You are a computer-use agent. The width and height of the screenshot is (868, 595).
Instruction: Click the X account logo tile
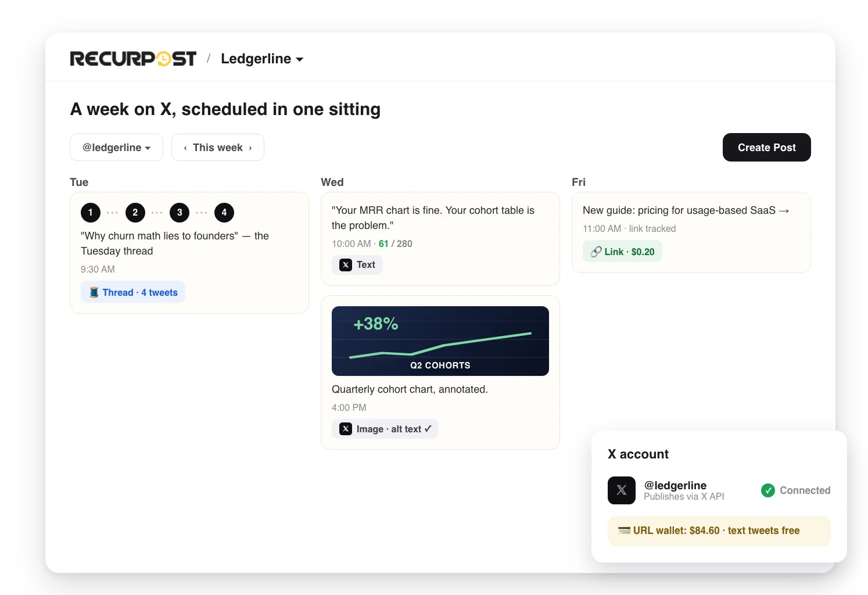coord(622,490)
